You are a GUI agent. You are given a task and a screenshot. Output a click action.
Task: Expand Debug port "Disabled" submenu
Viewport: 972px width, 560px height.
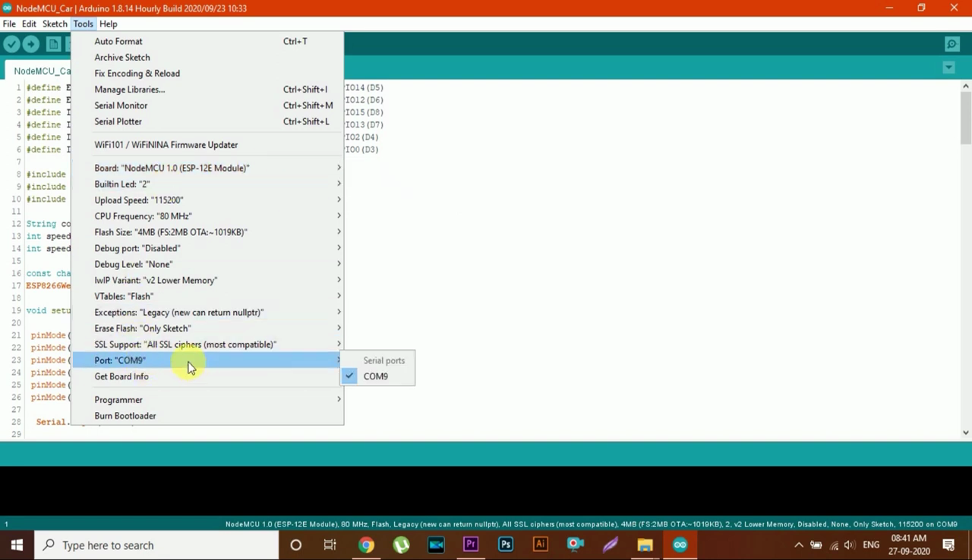[207, 248]
